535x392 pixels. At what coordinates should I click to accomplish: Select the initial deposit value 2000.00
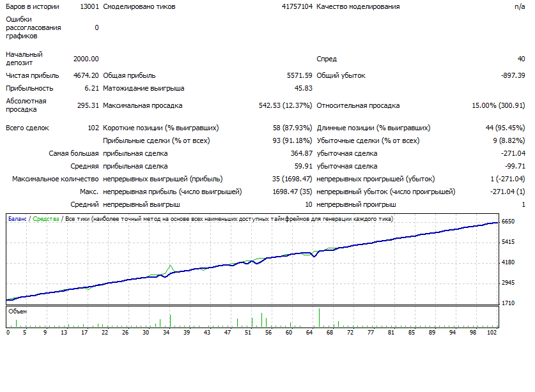[x=86, y=59]
